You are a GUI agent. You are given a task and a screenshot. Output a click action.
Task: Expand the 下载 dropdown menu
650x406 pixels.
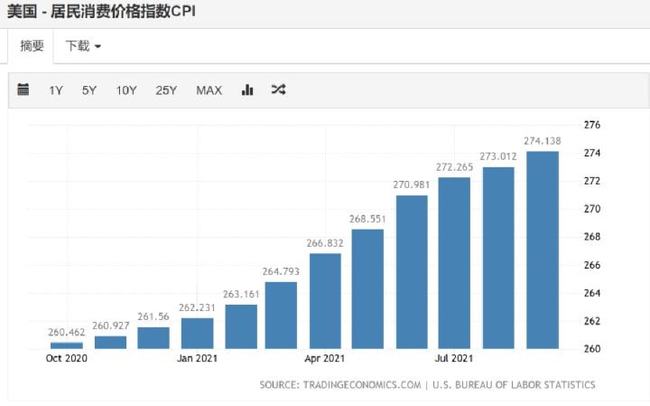(x=83, y=46)
